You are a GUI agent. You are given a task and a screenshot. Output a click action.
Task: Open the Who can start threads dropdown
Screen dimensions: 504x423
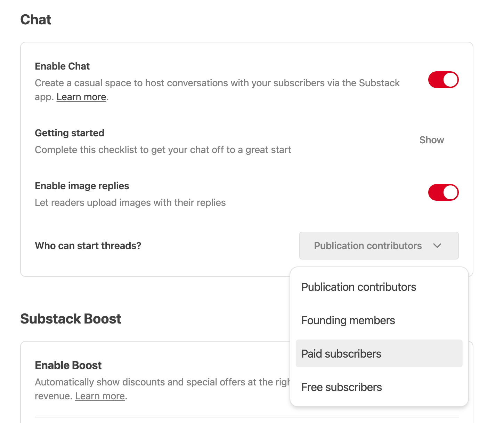[x=379, y=246]
